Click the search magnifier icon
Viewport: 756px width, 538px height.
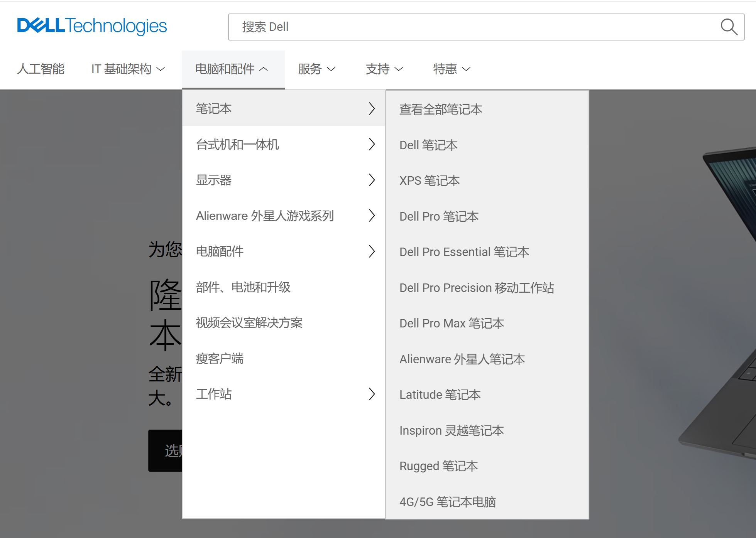pyautogui.click(x=729, y=27)
